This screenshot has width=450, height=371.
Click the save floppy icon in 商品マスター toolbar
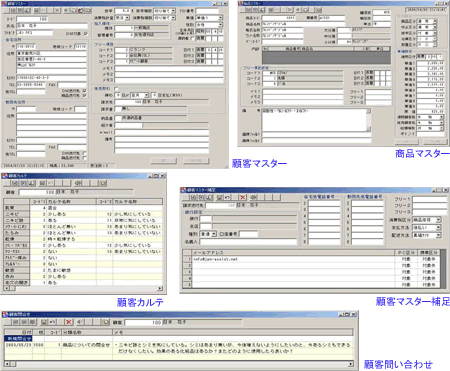coord(270,10)
